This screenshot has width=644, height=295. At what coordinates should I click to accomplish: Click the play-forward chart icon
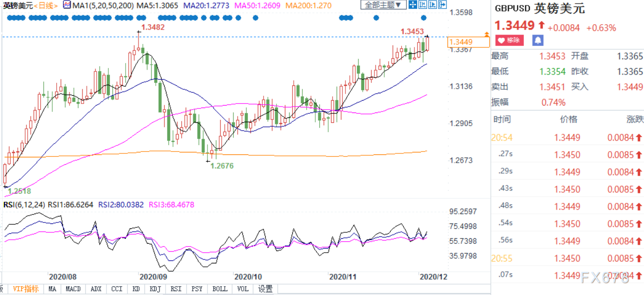(x=432, y=4)
